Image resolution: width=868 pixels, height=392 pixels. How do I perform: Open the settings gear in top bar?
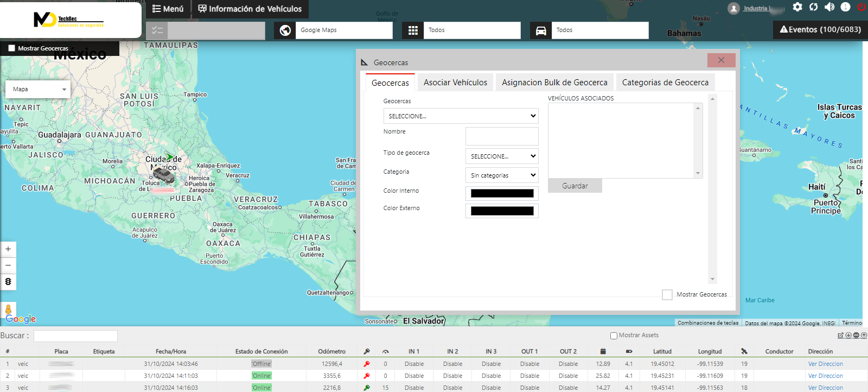[x=797, y=7]
